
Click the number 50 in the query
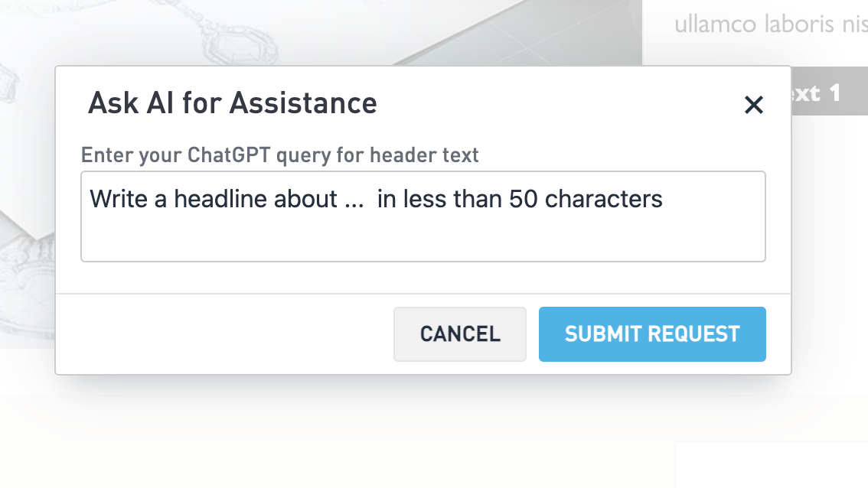524,200
